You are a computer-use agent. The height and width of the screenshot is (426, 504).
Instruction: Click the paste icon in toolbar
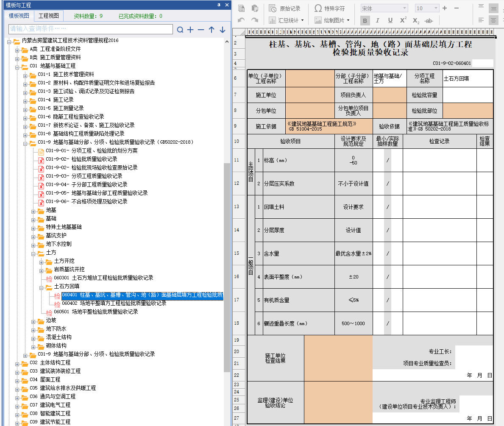(255, 8)
